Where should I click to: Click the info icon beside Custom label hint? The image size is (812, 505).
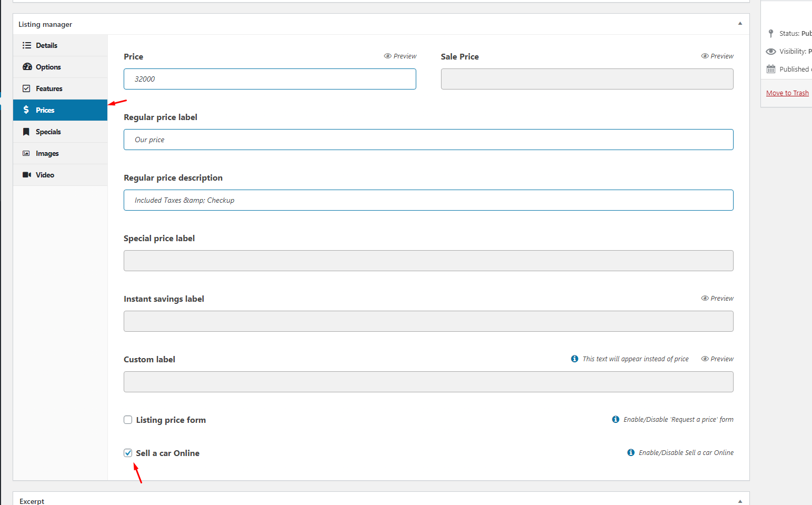575,359
